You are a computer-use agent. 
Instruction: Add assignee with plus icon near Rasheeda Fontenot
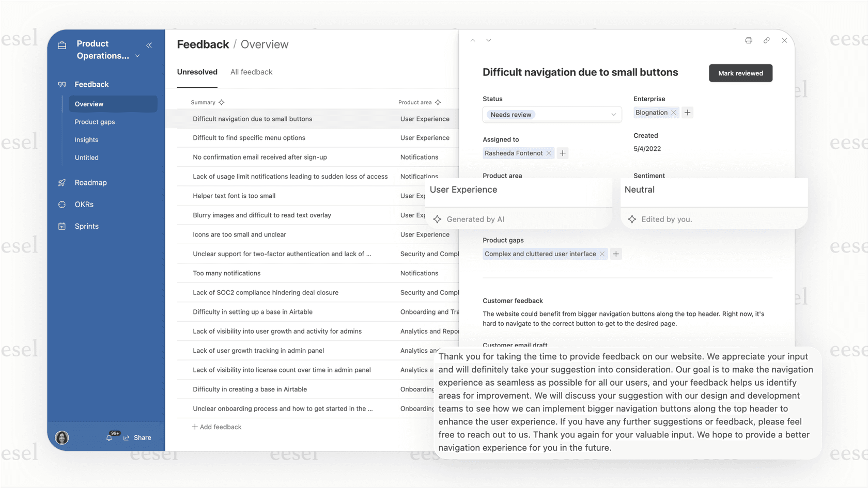[563, 153]
